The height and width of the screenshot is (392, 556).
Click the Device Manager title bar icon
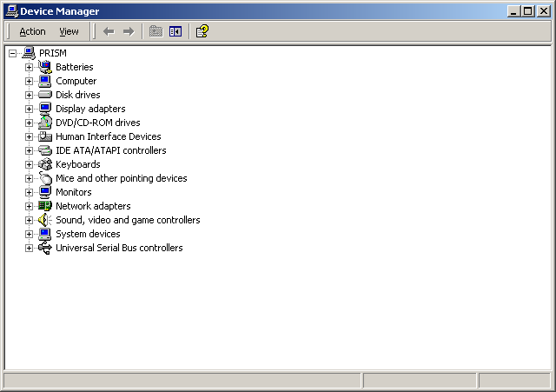[10, 11]
